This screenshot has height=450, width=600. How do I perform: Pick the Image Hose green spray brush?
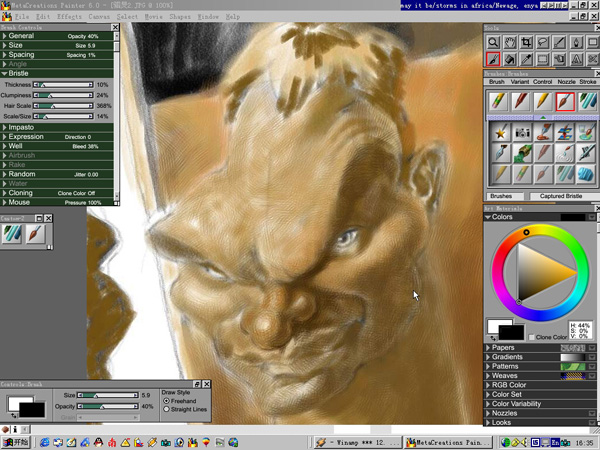(522, 153)
